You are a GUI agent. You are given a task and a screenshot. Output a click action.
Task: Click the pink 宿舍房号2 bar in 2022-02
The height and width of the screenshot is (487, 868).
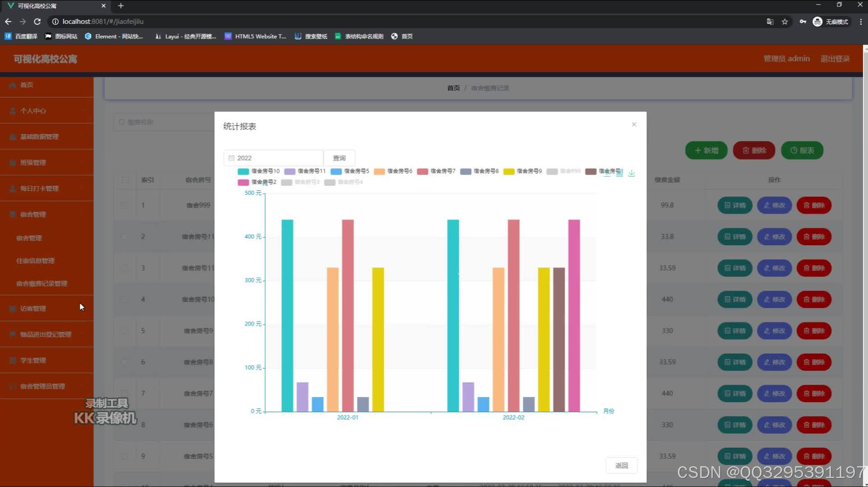point(574,316)
